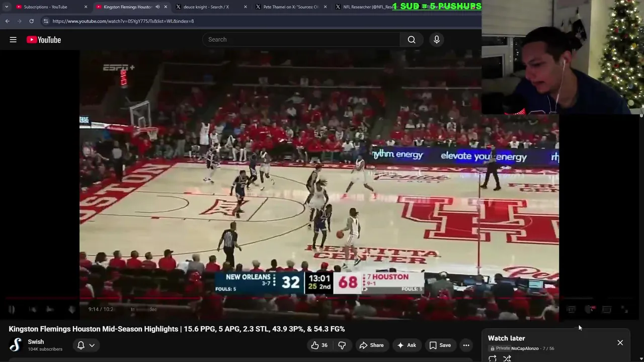Mute the Kingston Flemings tab audio icon
This screenshot has width=644, height=362.
(157, 7)
